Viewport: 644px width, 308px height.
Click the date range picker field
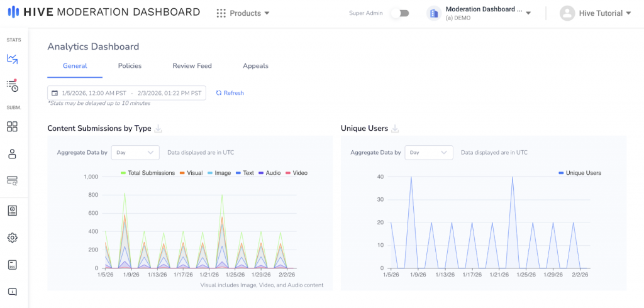[126, 93]
